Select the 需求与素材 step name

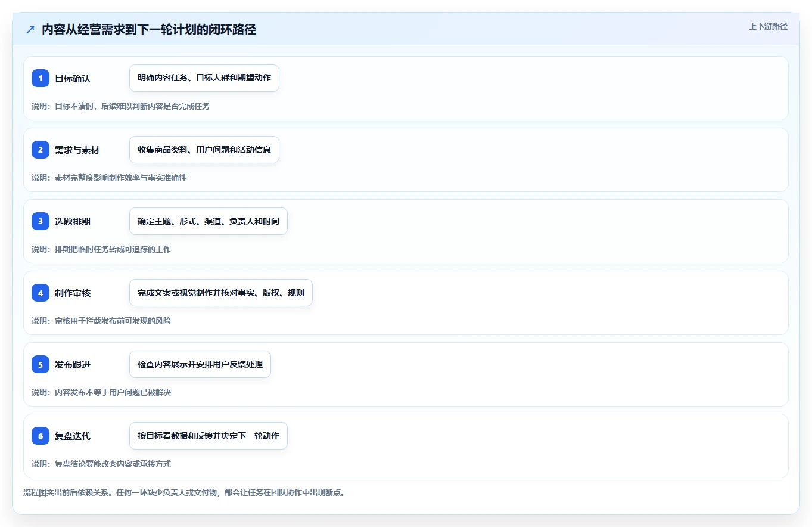(77, 150)
